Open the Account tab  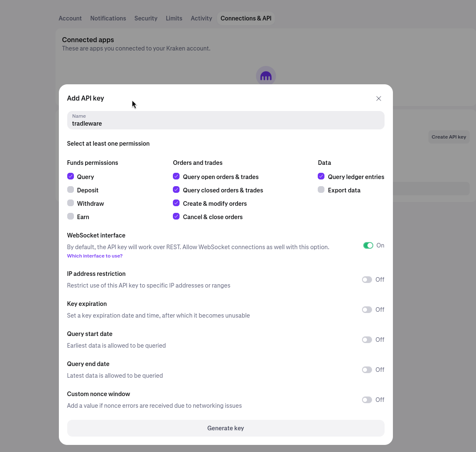pos(70,18)
